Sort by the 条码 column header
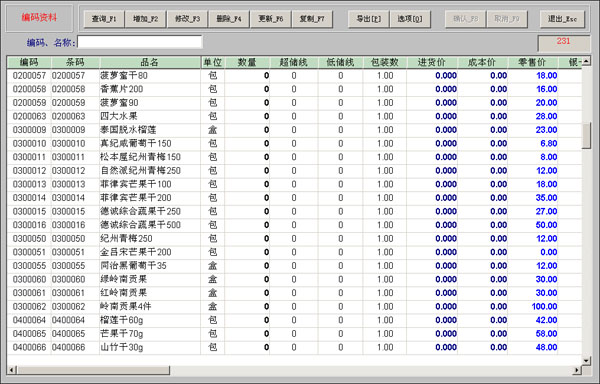 75,62
